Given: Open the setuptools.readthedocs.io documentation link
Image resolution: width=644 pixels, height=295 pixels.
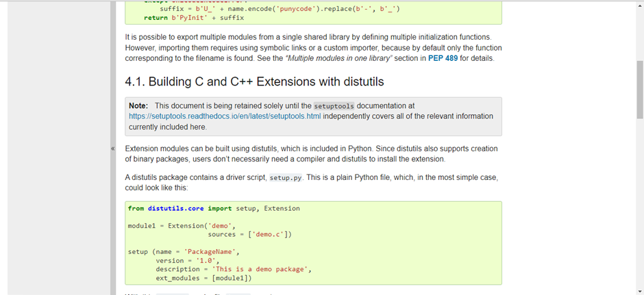Looking at the screenshot, I should (x=225, y=116).
